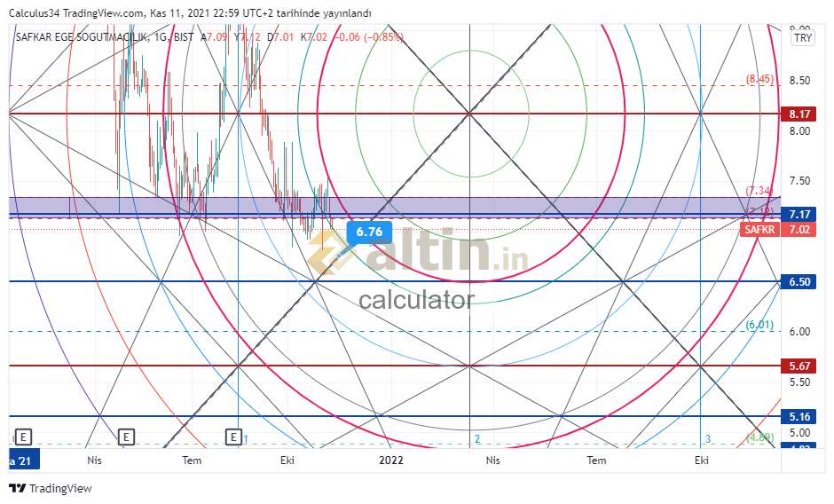834x504 pixels.
Task: Click the (6.01) level label
Action: [x=759, y=325]
